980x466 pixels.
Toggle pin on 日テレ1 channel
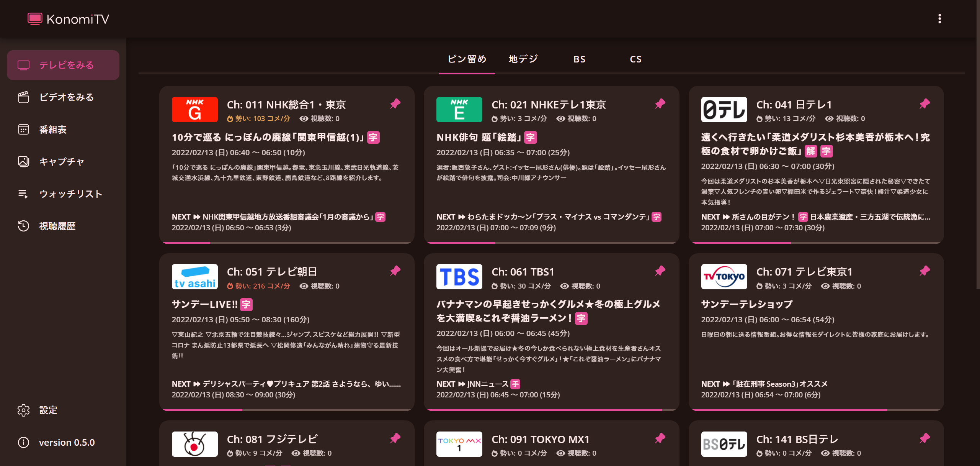(x=924, y=104)
